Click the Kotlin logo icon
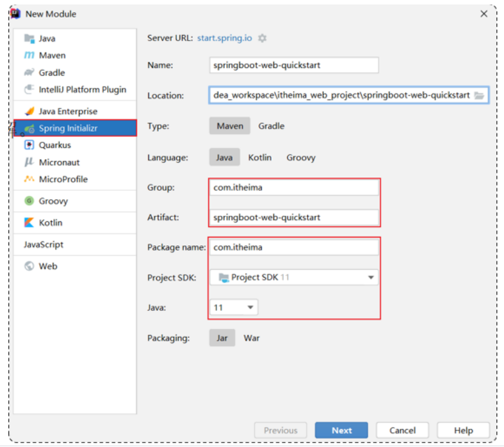 tap(29, 222)
